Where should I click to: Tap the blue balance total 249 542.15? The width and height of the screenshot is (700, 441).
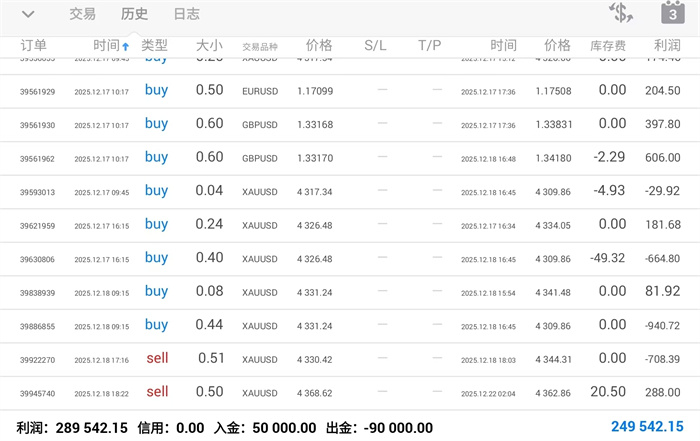[647, 427]
